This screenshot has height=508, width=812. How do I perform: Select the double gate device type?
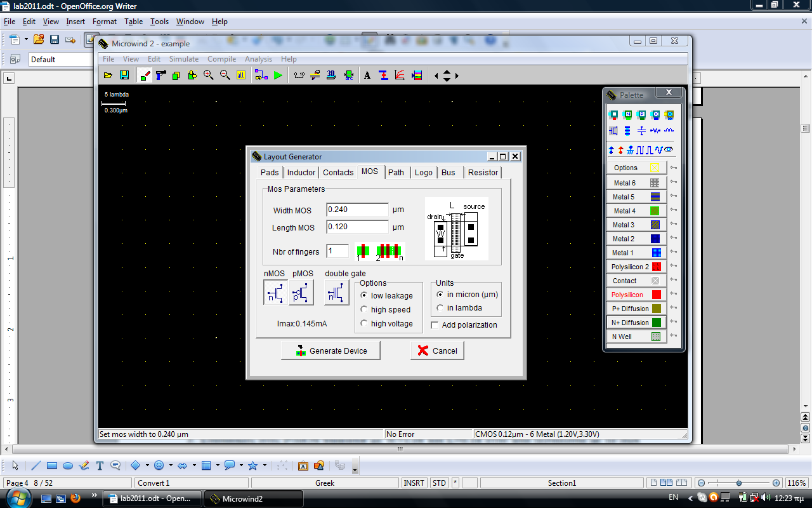(x=337, y=293)
